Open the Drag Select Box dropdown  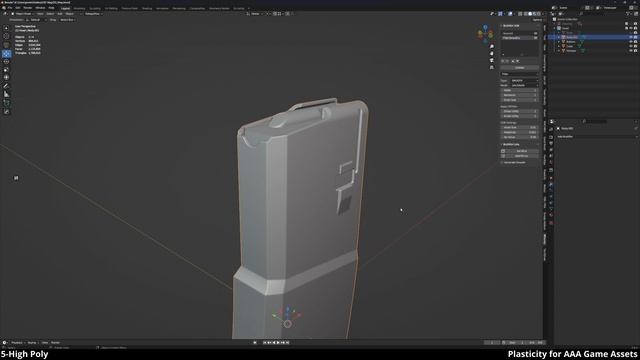(x=68, y=20)
